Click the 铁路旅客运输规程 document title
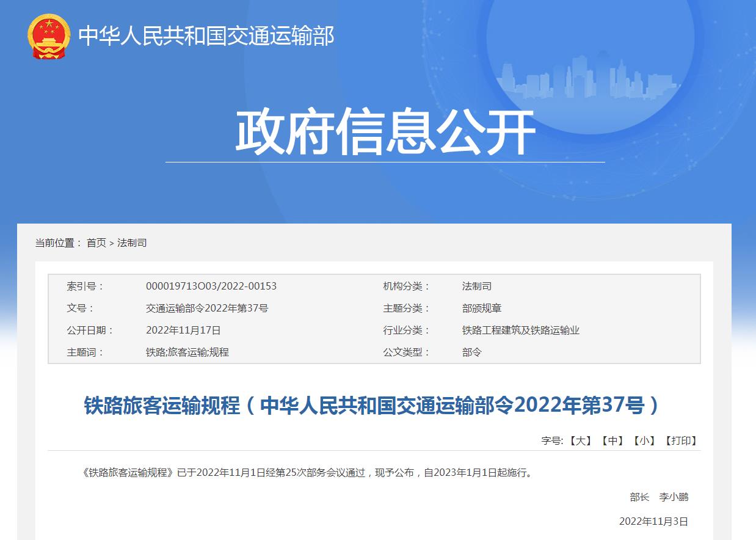 pos(372,406)
